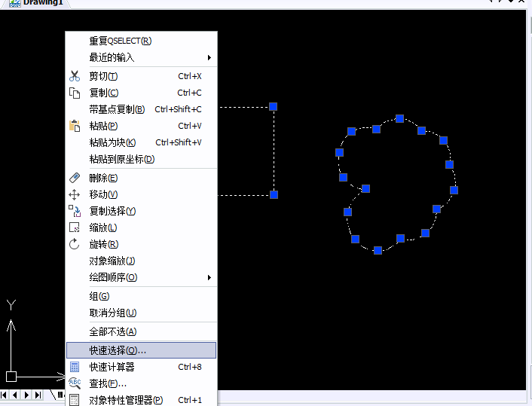This screenshot has height=406, width=532.
Task: Choose 重复QSELECT menu entry
Action: pyautogui.click(x=121, y=41)
